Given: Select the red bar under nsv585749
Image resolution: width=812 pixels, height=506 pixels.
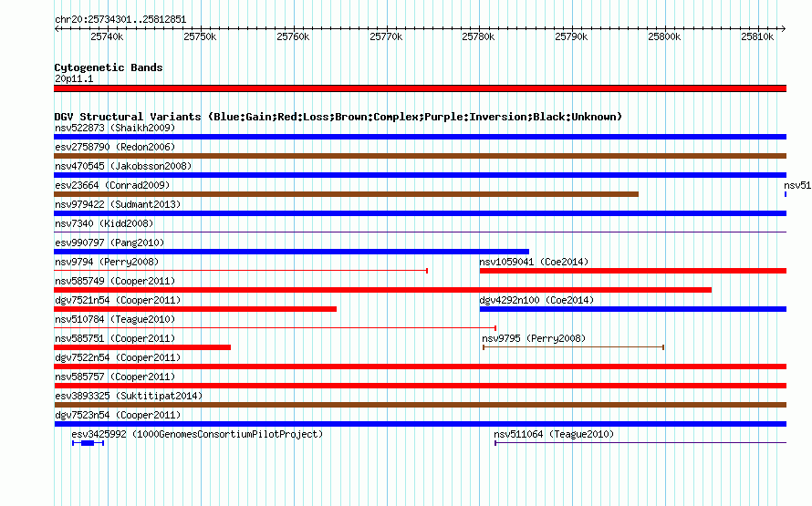Looking at the screenshot, I should 382,290.
